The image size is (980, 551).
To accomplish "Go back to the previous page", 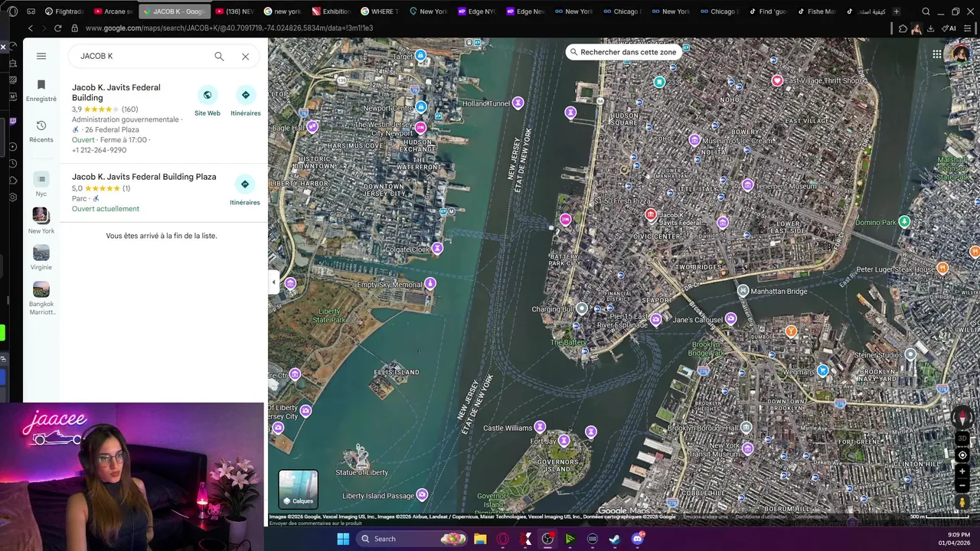I will (x=31, y=28).
